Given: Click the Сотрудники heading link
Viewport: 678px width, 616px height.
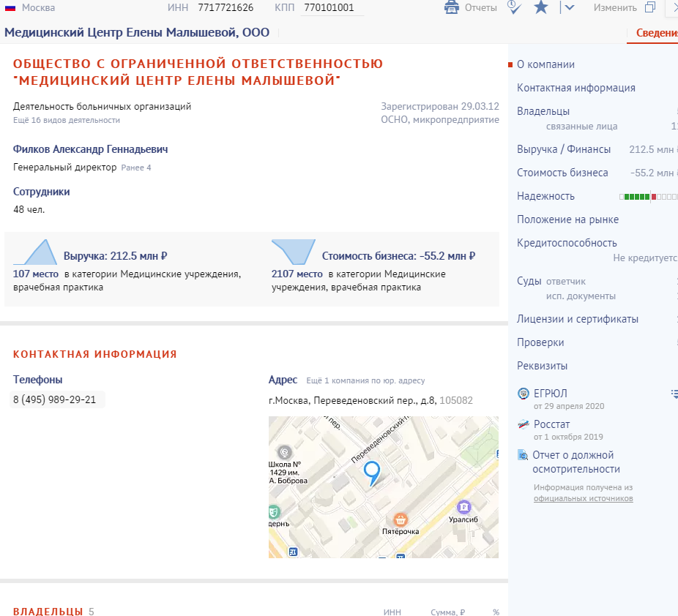Looking at the screenshot, I should click(42, 192).
